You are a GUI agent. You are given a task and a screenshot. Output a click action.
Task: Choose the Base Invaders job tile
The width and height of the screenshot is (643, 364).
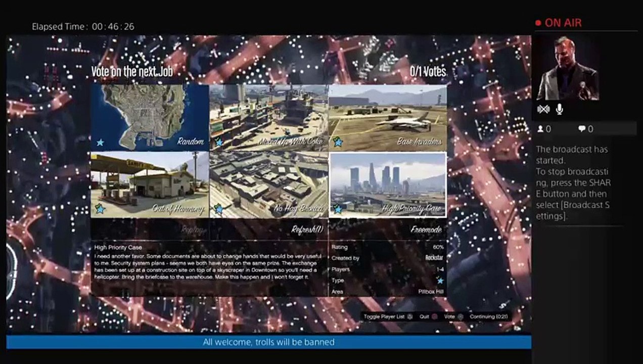pyautogui.click(x=388, y=117)
